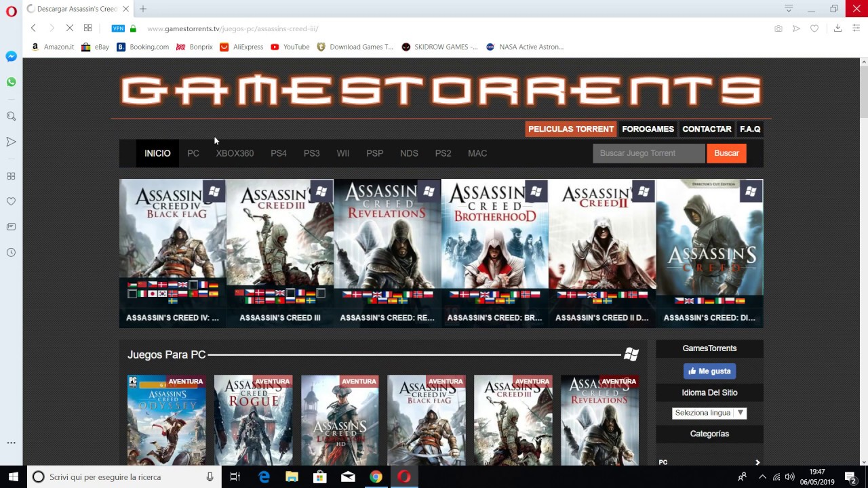This screenshot has height=488, width=868.
Task: Open the Booking.com bookmark
Action: pos(142,47)
